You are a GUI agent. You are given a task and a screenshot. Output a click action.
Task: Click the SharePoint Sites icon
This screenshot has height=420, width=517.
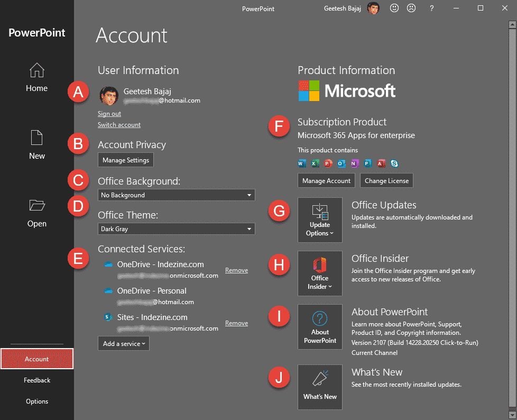(108, 317)
